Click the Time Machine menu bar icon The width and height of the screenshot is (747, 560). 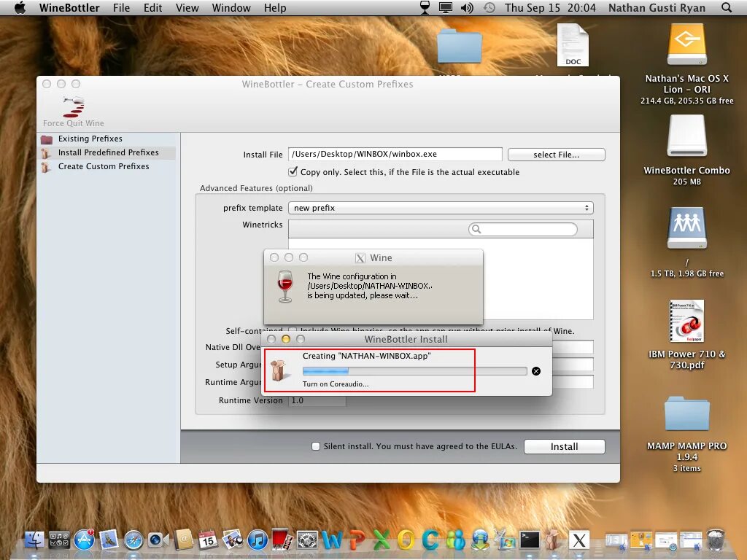pos(489,8)
